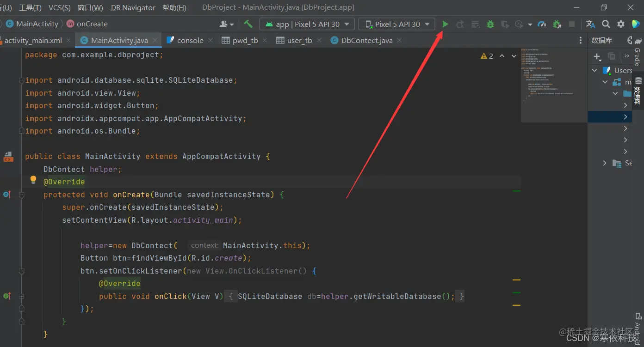
Task: Open the 工具(T) menu
Action: (x=30, y=8)
